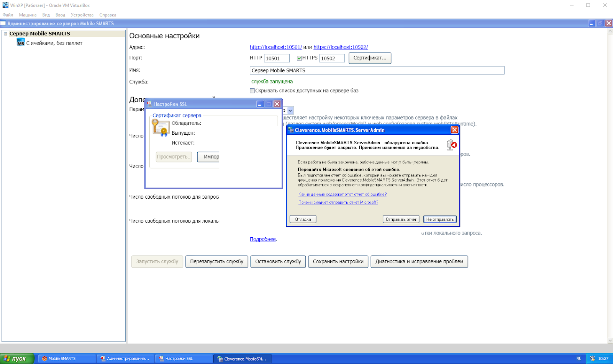Open the https://localhost:10502/ link
The width and height of the screenshot is (613, 364).
click(341, 47)
